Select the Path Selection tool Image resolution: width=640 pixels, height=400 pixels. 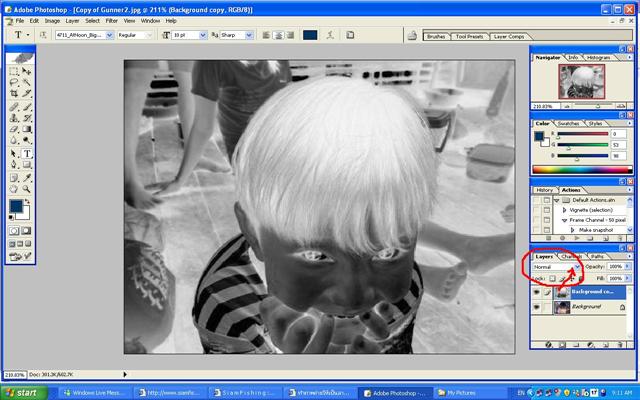[14, 153]
